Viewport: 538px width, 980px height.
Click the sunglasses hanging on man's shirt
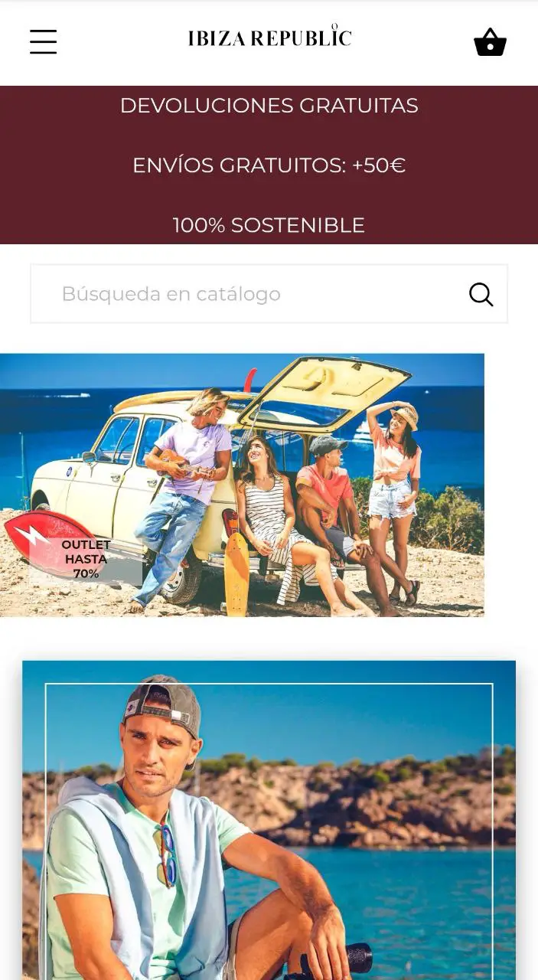point(165,855)
